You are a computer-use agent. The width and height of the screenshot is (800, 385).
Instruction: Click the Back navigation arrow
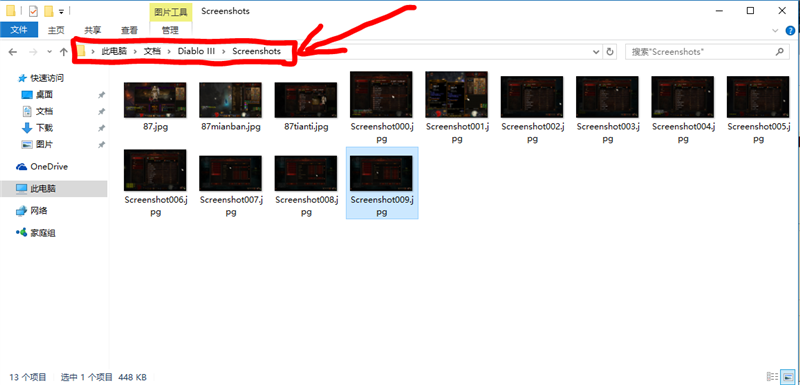13,52
